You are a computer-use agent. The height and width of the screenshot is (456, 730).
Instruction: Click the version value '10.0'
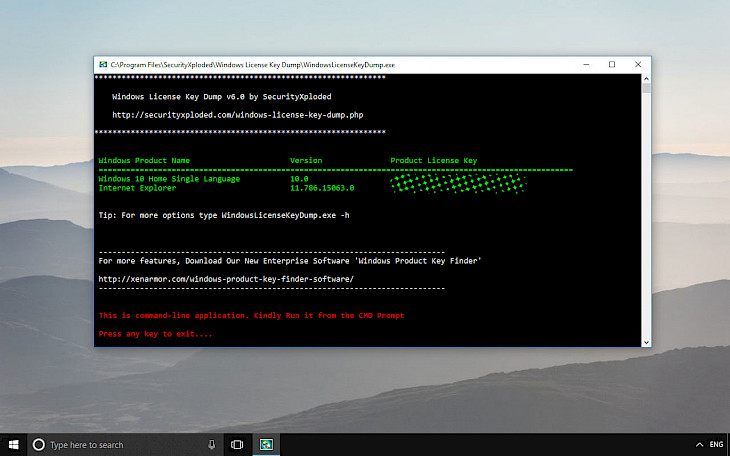(299, 179)
